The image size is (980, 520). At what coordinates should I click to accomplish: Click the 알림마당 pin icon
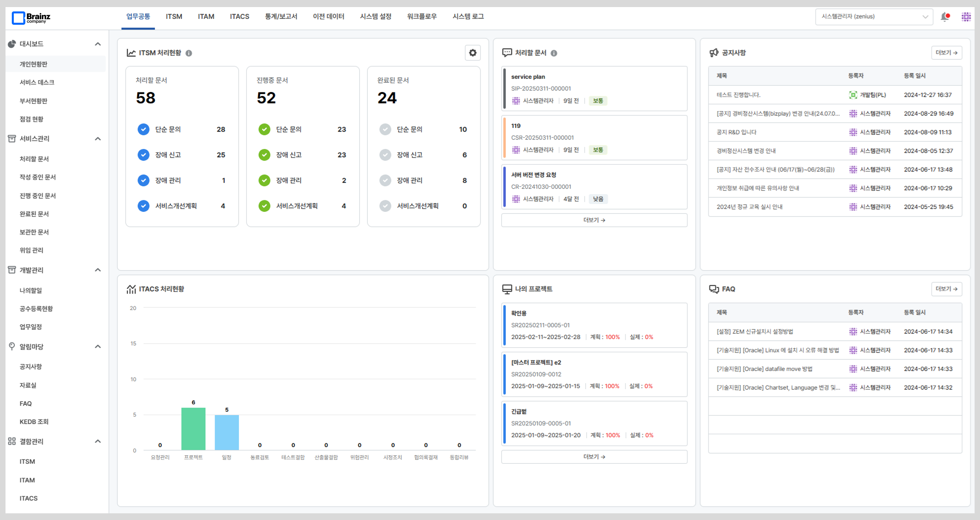[x=12, y=346]
